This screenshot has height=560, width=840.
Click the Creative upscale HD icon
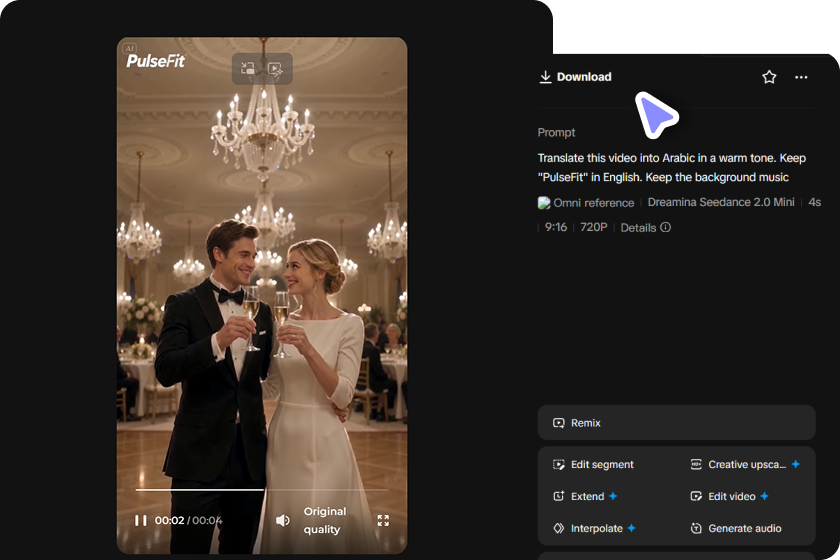point(696,465)
